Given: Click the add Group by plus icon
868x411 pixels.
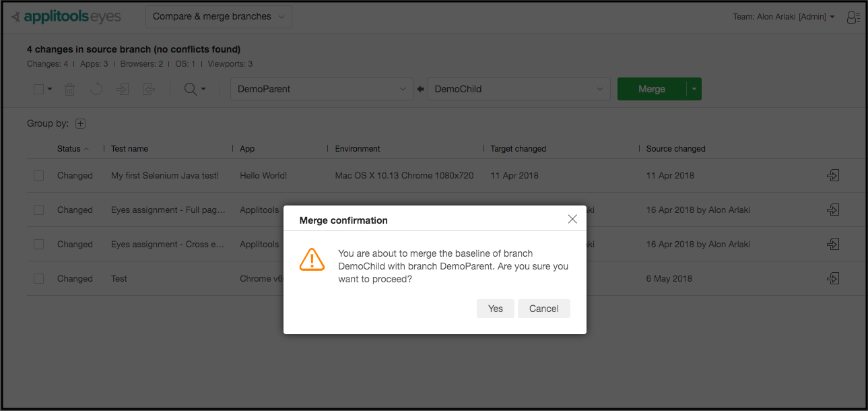Looking at the screenshot, I should [x=81, y=123].
